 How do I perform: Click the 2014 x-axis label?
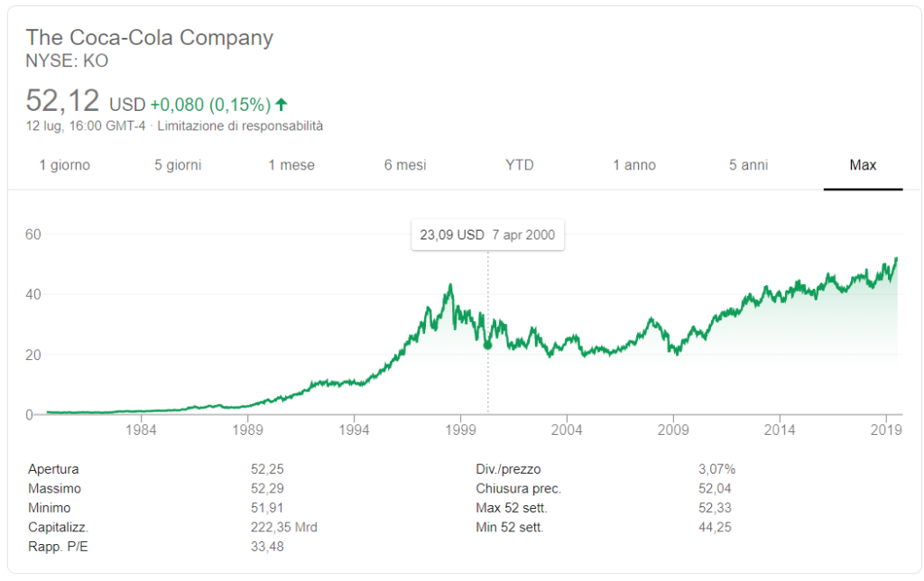pyautogui.click(x=780, y=430)
